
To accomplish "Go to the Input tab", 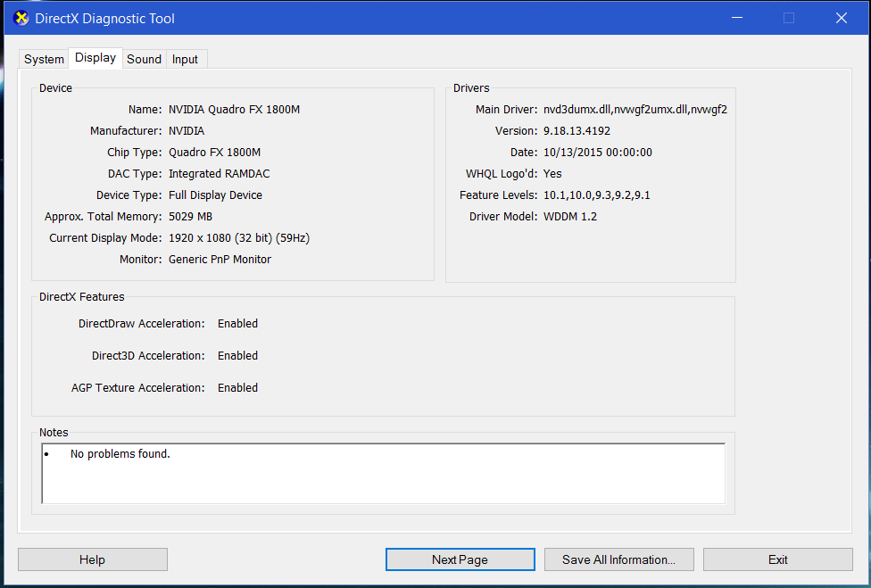I will tap(185, 60).
